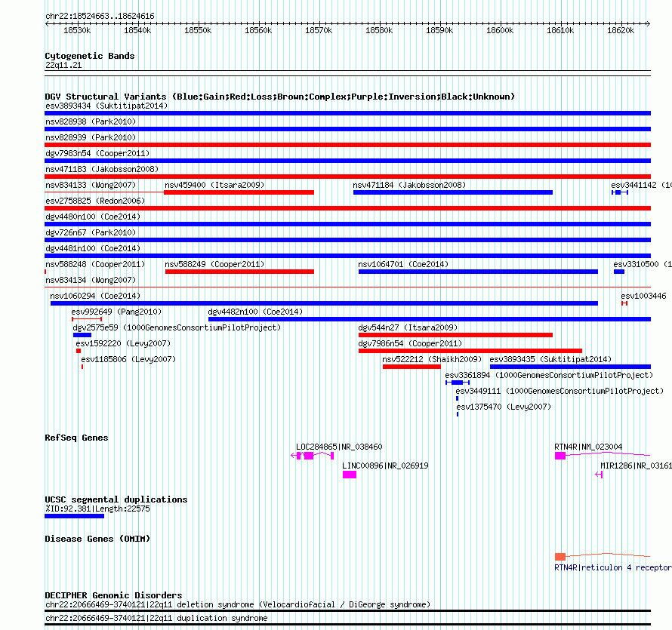Click nsv588249 (Cooper2011) red loss bar

point(239,272)
